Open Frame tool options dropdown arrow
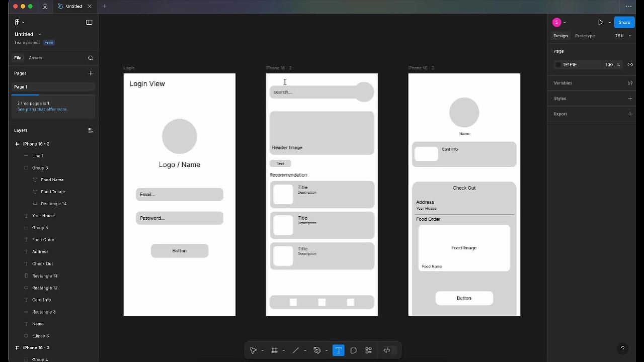The image size is (644, 362). coord(283,350)
